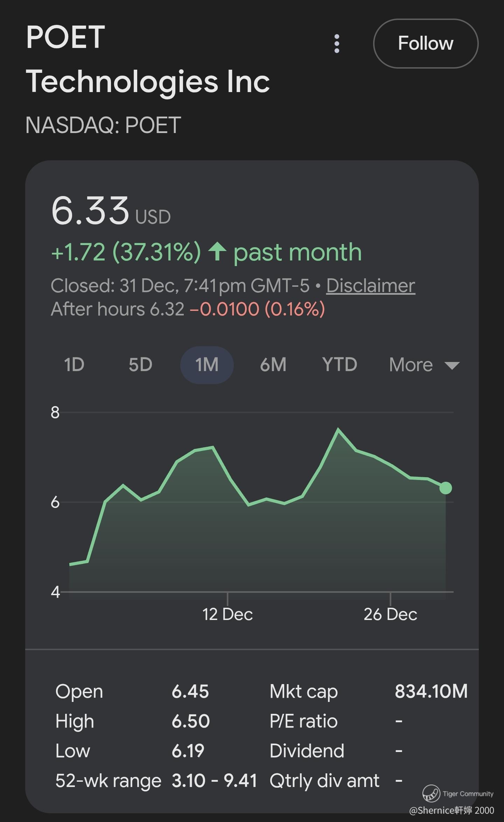
Task: Open the three-dot more options menu
Action: click(337, 44)
